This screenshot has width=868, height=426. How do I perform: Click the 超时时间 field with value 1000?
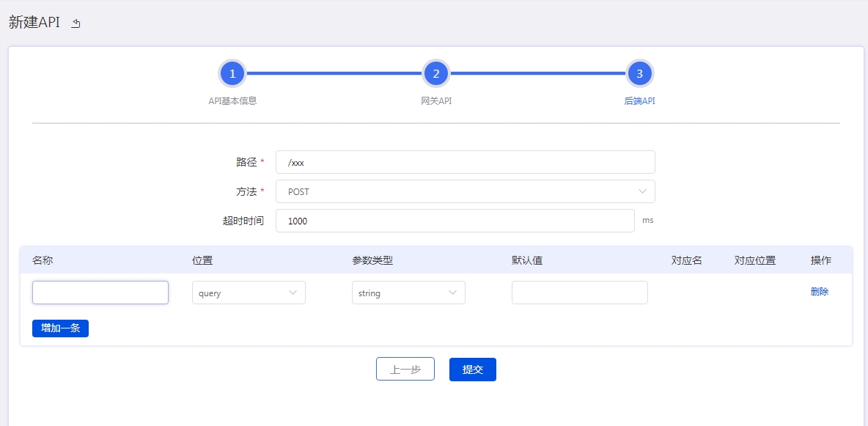(455, 221)
